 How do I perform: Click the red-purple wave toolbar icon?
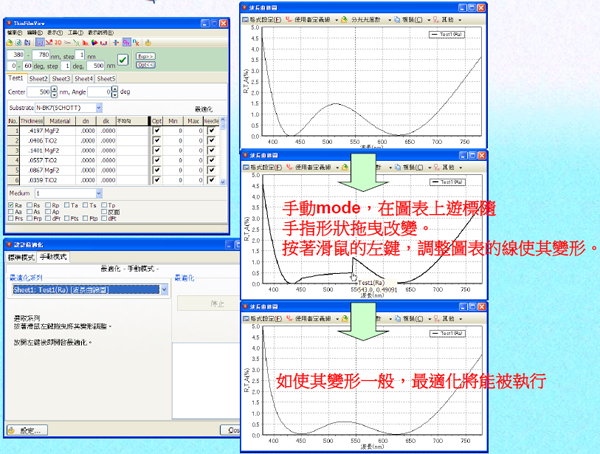point(103,43)
